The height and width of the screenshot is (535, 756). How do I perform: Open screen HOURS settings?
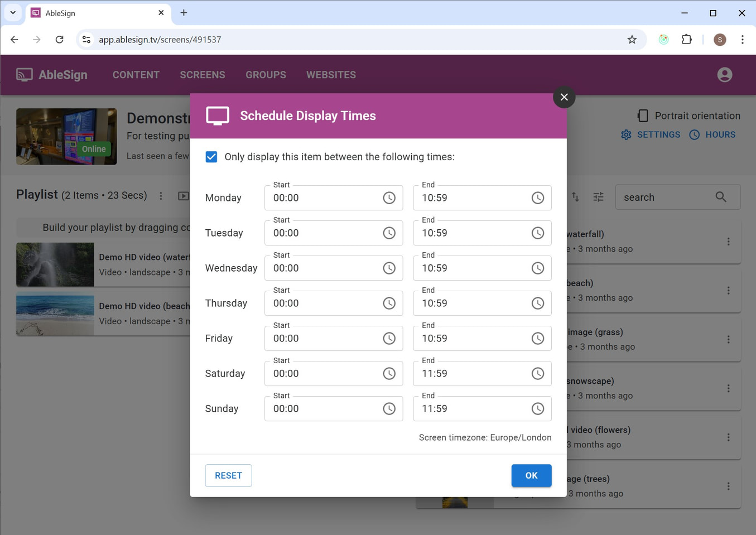click(x=712, y=134)
